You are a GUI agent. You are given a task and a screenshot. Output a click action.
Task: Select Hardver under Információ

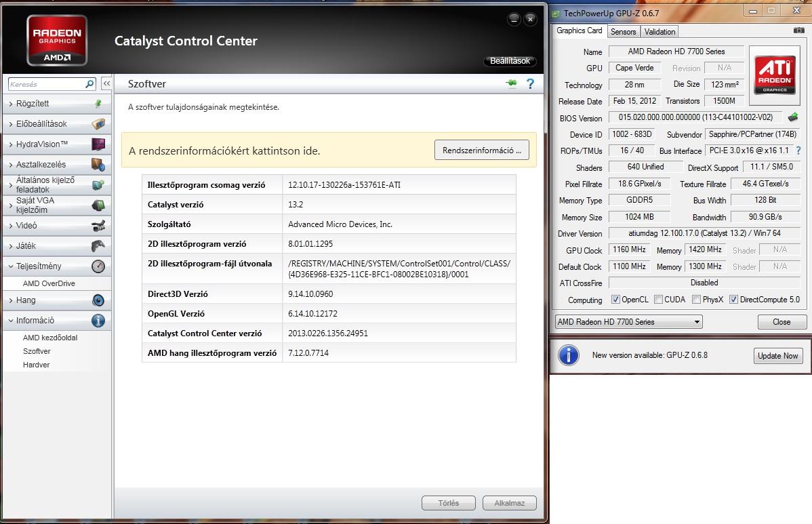click(x=36, y=365)
